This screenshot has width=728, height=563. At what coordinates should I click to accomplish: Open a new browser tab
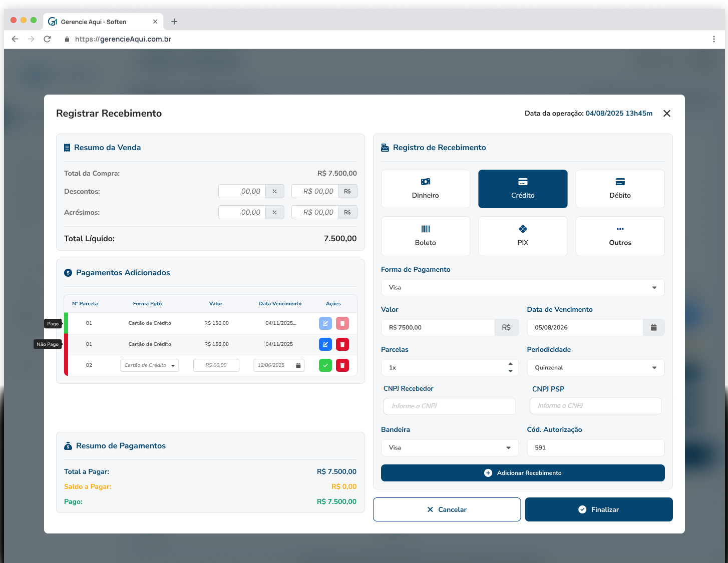coord(174,22)
